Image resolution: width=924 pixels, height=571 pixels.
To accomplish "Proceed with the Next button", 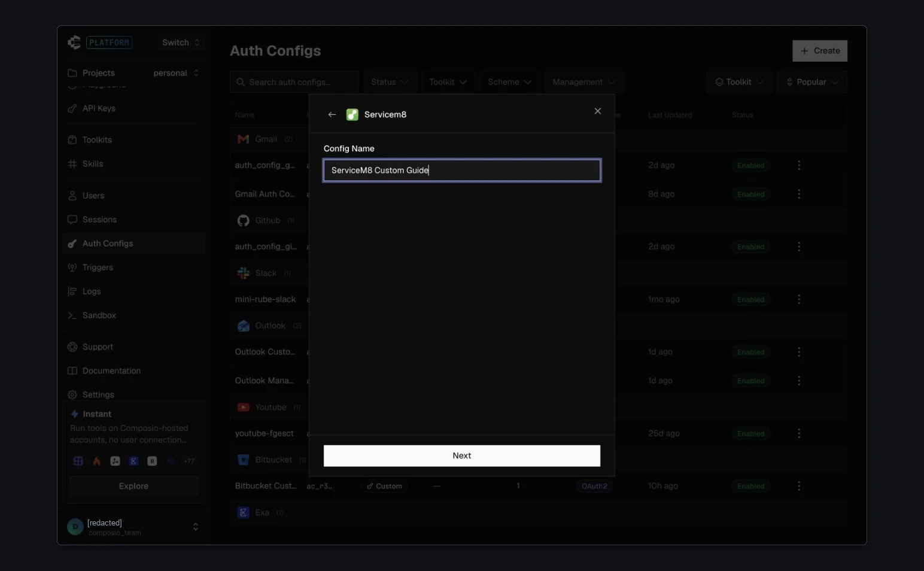I will [x=462, y=455].
